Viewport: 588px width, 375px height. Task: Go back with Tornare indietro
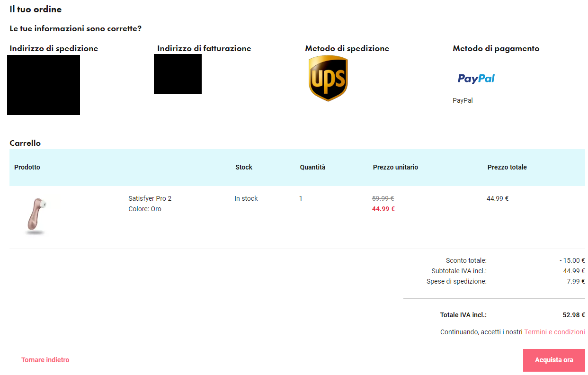(45, 360)
